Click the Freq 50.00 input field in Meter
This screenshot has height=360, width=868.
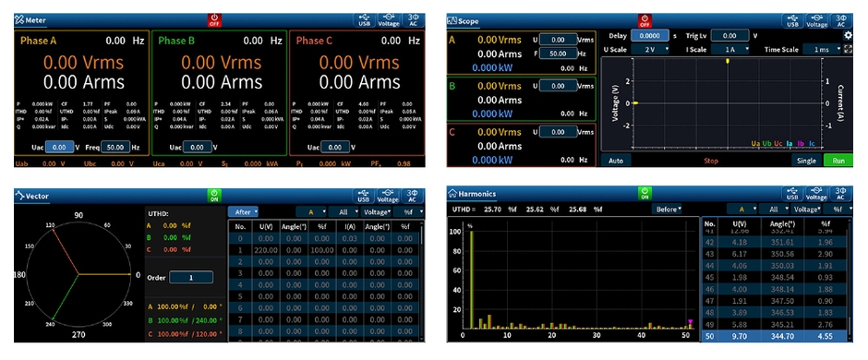115,147
